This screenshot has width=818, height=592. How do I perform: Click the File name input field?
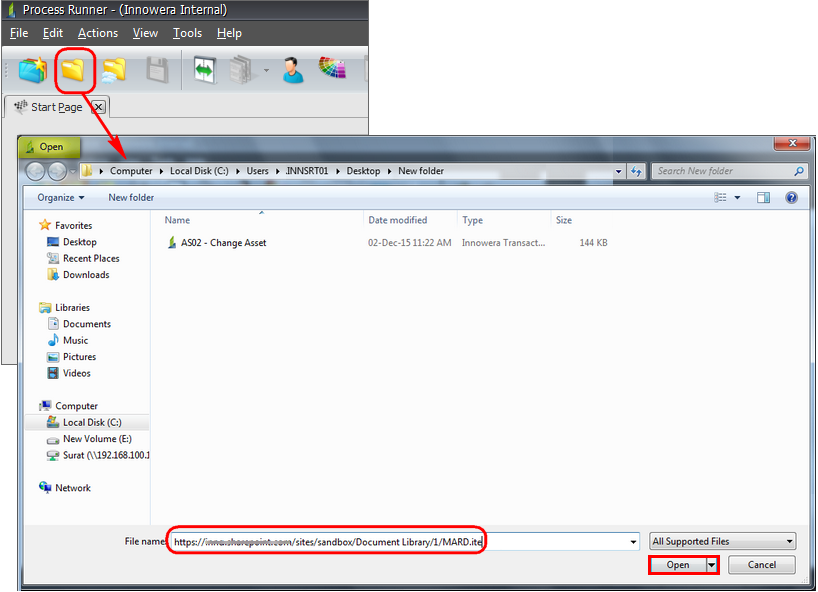point(400,542)
